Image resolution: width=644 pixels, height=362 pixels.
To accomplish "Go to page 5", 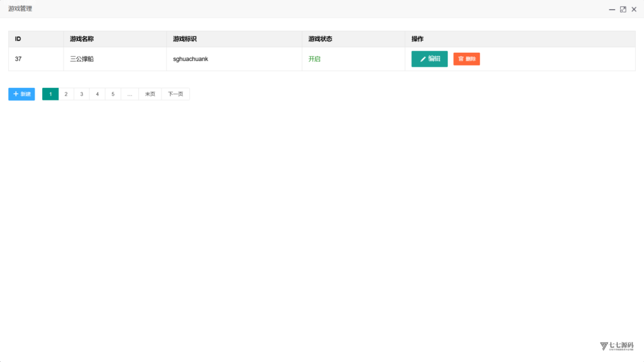I will (113, 94).
